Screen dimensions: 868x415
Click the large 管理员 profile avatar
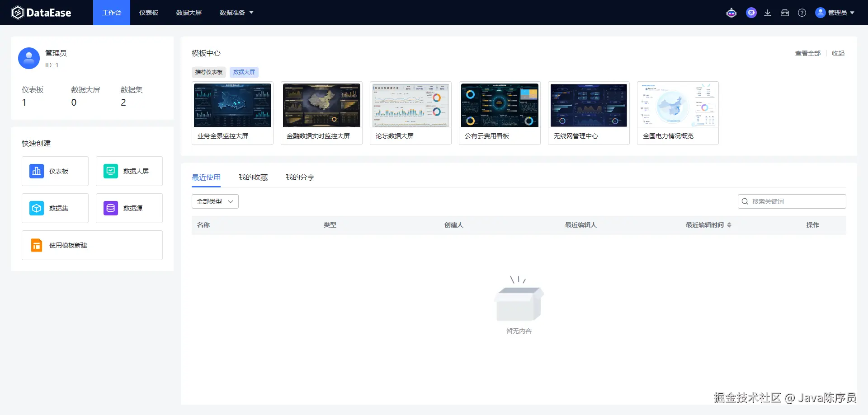pos(29,58)
